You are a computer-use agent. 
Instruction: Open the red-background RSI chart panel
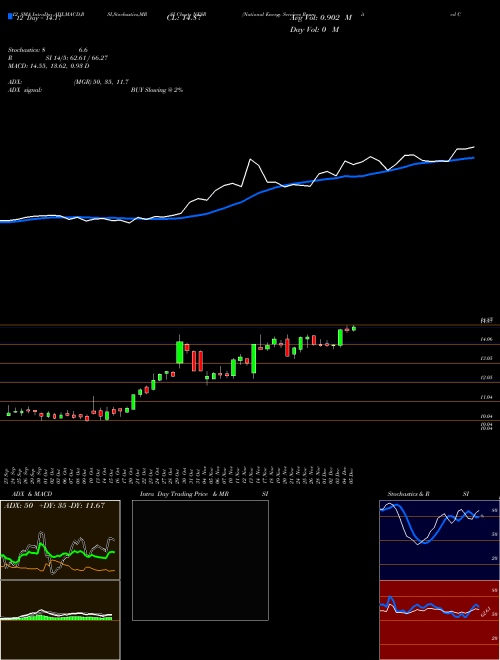pyautogui.click(x=439, y=620)
